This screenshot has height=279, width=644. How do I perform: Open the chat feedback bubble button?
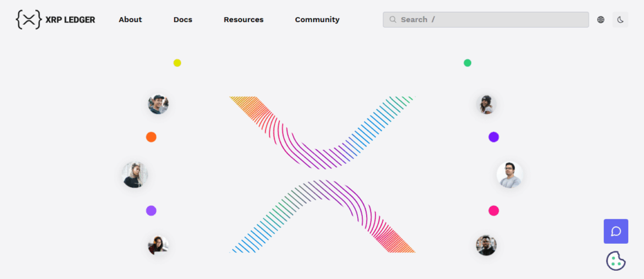tap(616, 231)
